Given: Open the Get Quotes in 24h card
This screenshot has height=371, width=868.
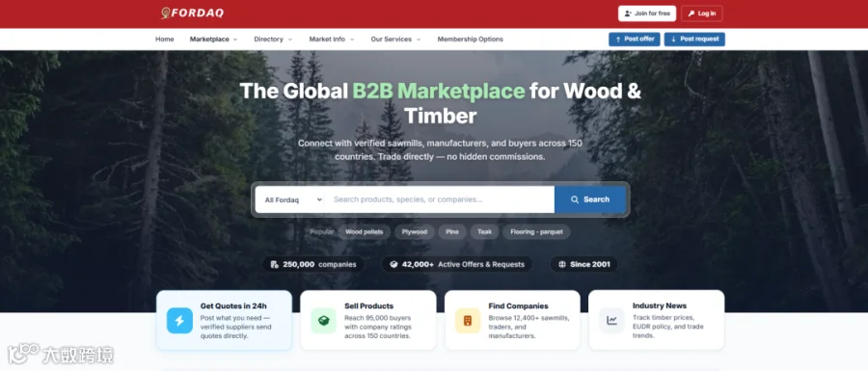Looking at the screenshot, I should click(224, 320).
